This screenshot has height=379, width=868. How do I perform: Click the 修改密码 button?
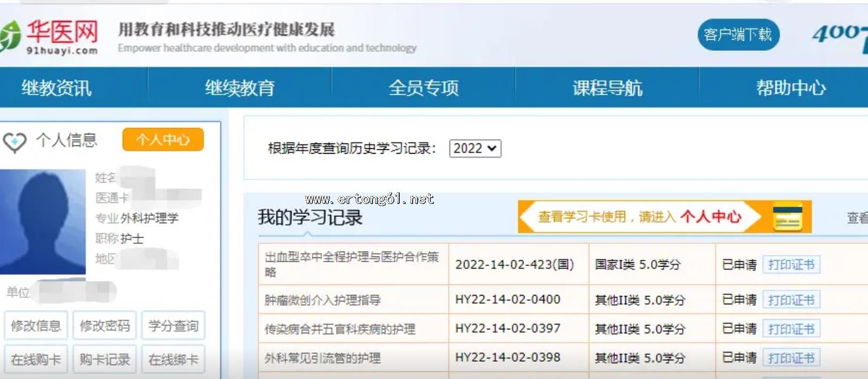tap(104, 325)
